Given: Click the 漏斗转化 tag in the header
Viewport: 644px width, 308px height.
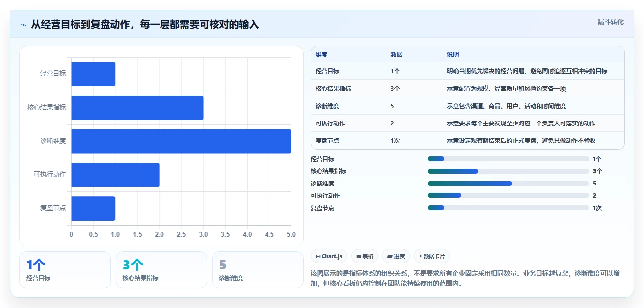Looking at the screenshot, I should [610, 22].
